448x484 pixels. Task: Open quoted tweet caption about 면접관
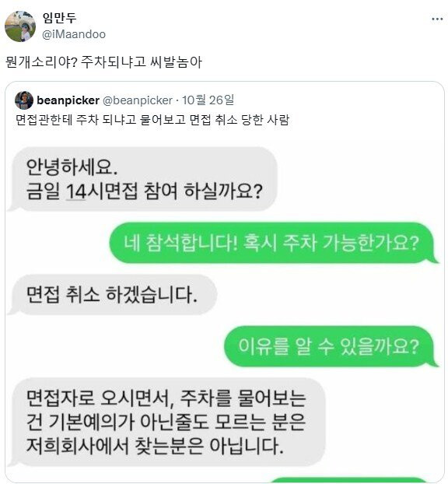(152, 120)
